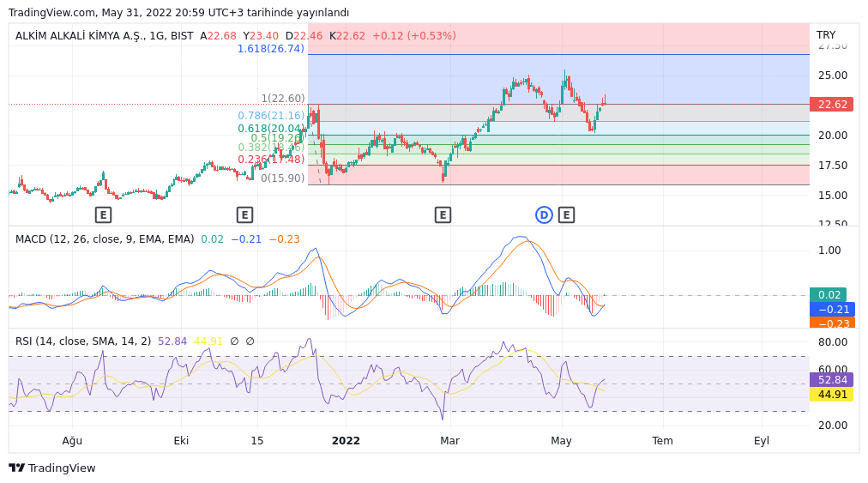The height and width of the screenshot is (483, 868).
Task: Click the Eki label on time axis
Action: point(181,441)
